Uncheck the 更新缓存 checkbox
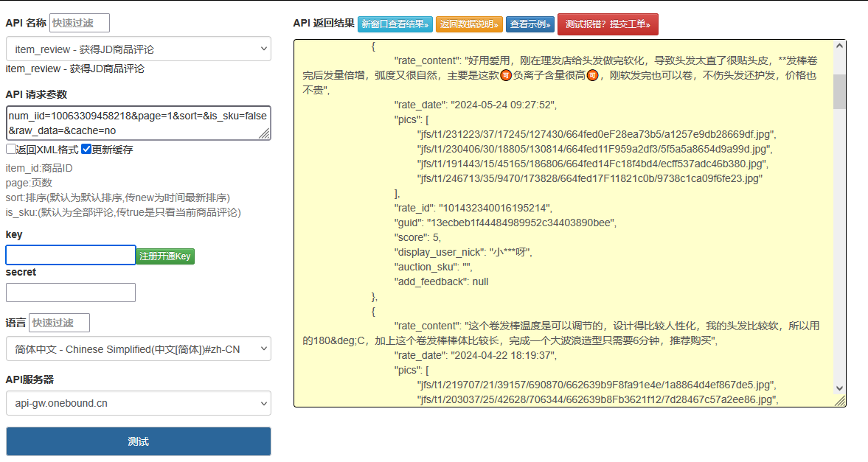 pyautogui.click(x=86, y=150)
